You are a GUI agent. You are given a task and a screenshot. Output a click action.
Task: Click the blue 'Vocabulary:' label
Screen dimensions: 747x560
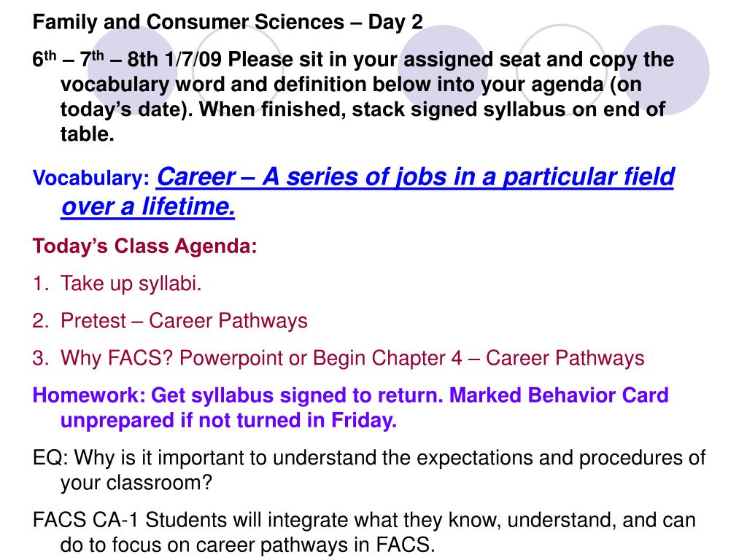[91, 179]
